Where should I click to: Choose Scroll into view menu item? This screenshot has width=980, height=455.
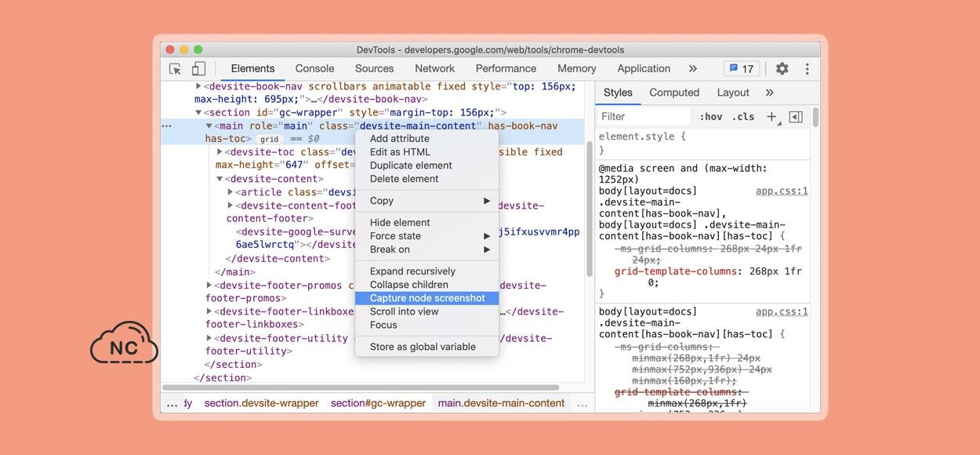pos(427,311)
